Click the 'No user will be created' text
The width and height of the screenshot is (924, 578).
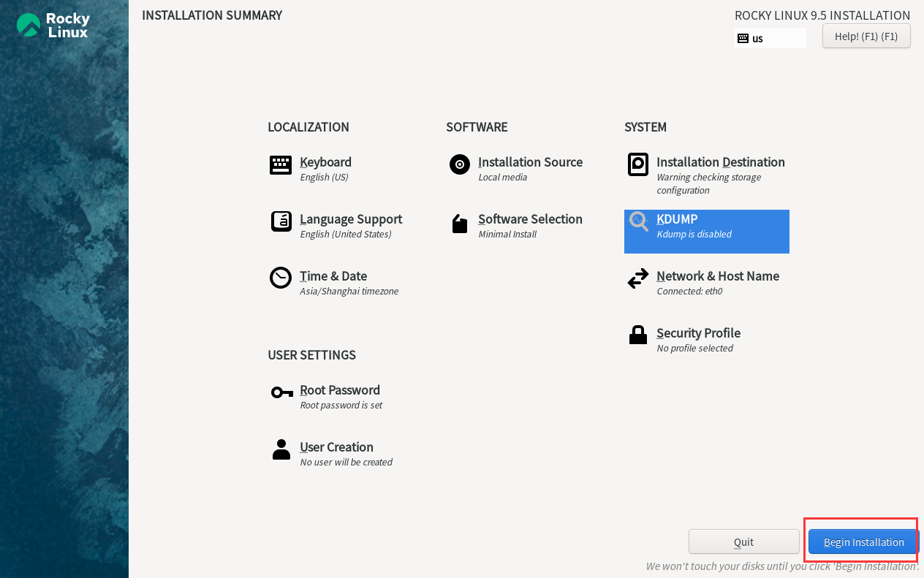[x=346, y=463]
